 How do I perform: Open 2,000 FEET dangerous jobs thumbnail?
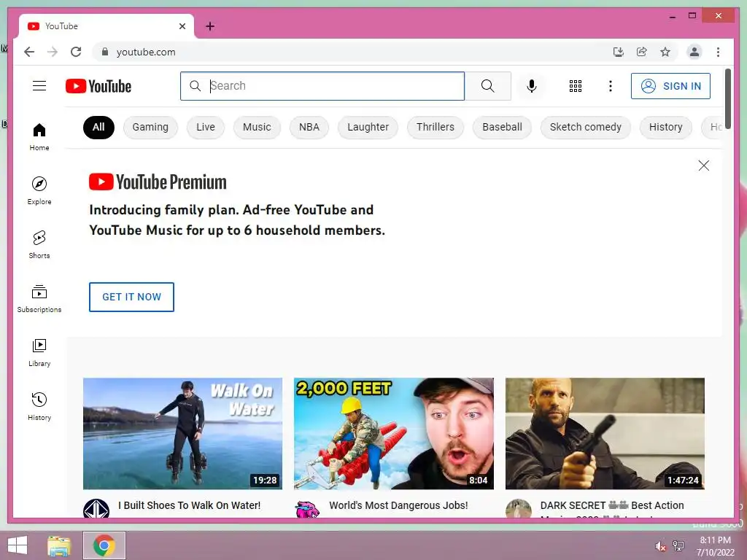coord(393,433)
